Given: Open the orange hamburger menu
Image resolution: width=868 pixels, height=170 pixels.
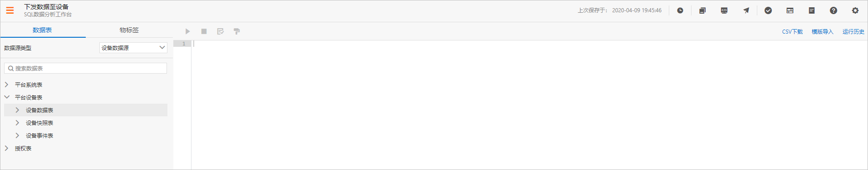Looking at the screenshot, I should click(10, 10).
